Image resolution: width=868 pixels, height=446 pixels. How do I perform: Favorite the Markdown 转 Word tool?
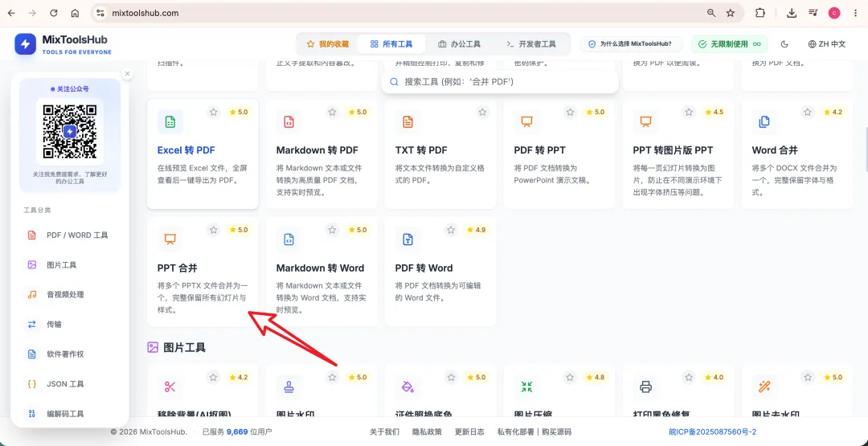[332, 230]
